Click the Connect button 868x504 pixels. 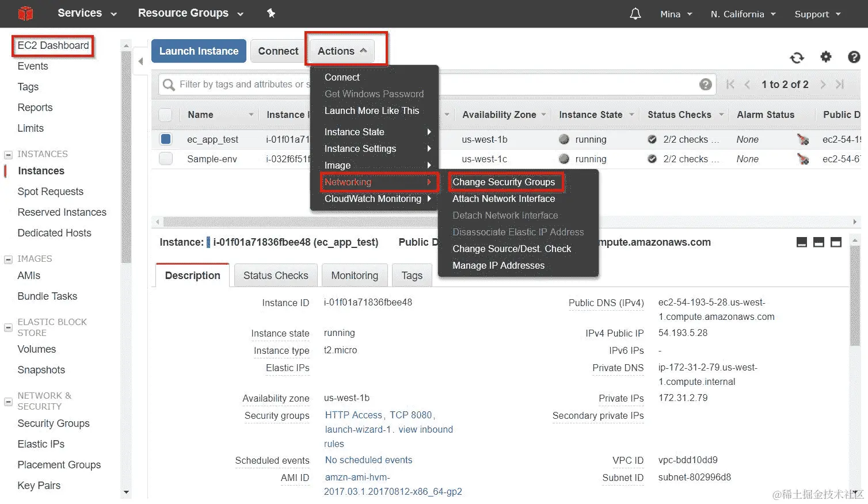[x=278, y=51]
